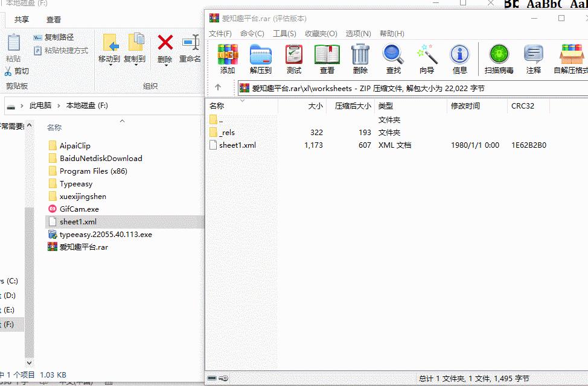The image size is (588, 386).
Task: Open the 选项(N) menu
Action: click(357, 34)
